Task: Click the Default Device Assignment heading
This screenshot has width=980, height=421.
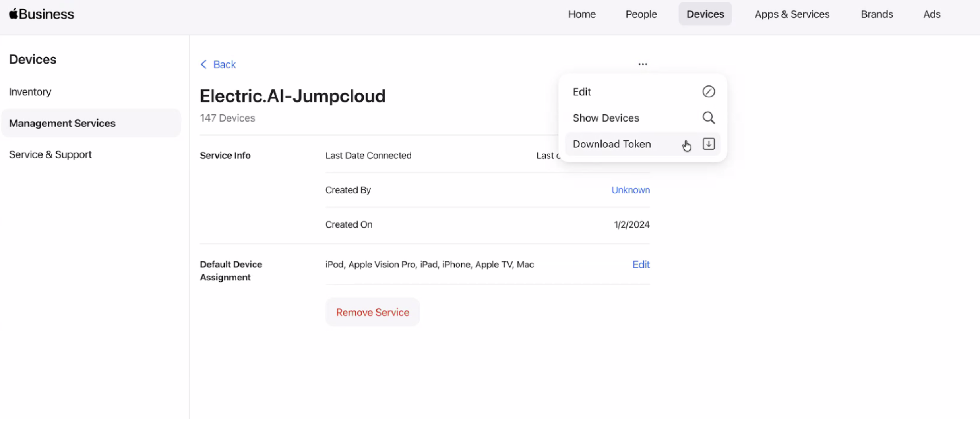Action: (231, 271)
